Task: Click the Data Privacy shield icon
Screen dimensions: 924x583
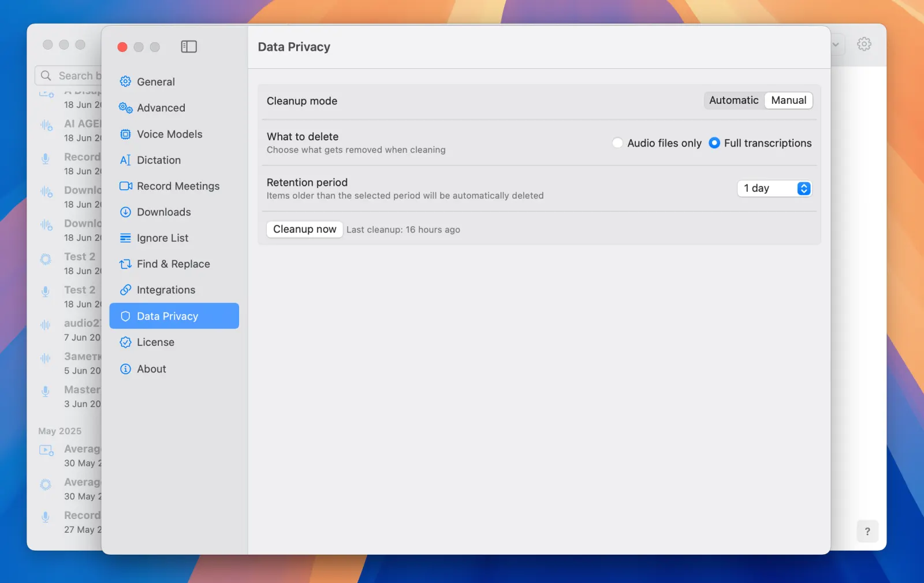Action: (125, 316)
